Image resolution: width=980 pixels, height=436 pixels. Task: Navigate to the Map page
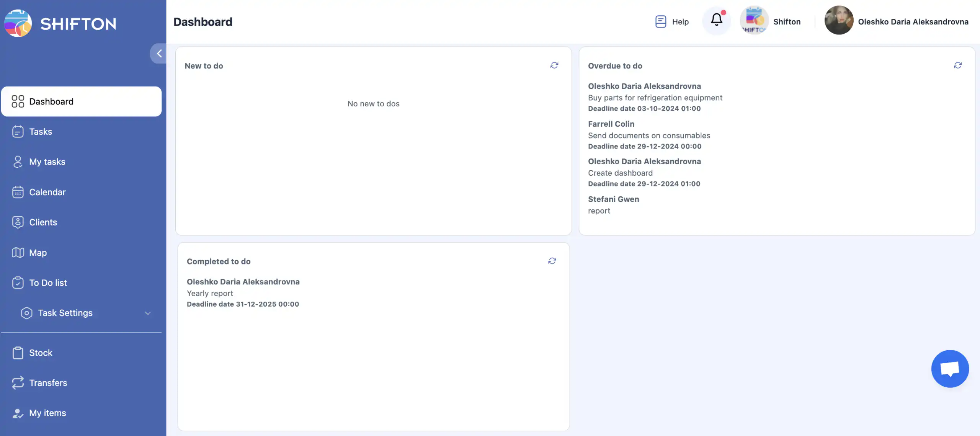(x=38, y=253)
